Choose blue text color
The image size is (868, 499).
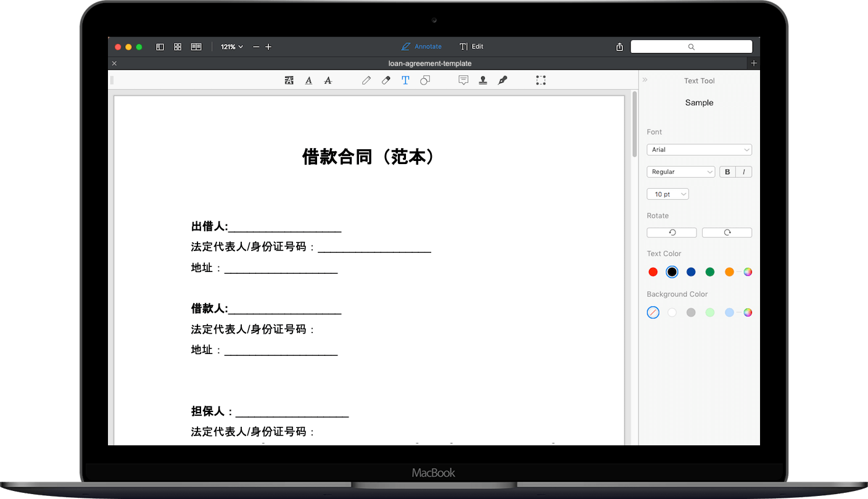point(691,272)
